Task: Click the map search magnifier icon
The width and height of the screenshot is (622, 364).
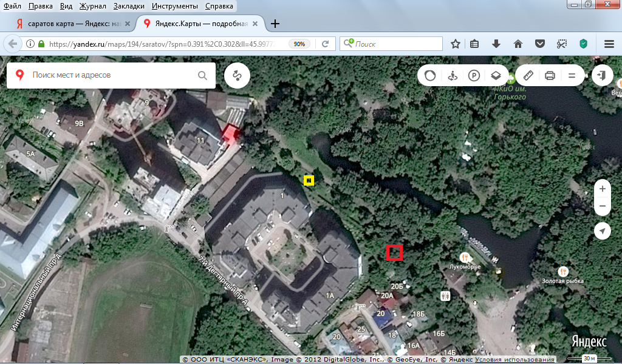Action: [202, 75]
